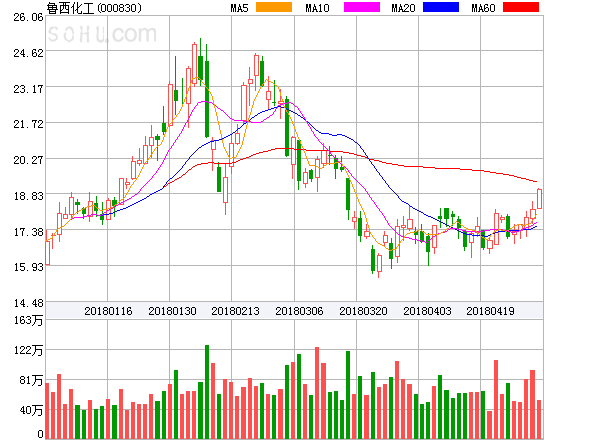Click the MA5 legend label
The width and height of the screenshot is (600, 440).
click(x=239, y=8)
